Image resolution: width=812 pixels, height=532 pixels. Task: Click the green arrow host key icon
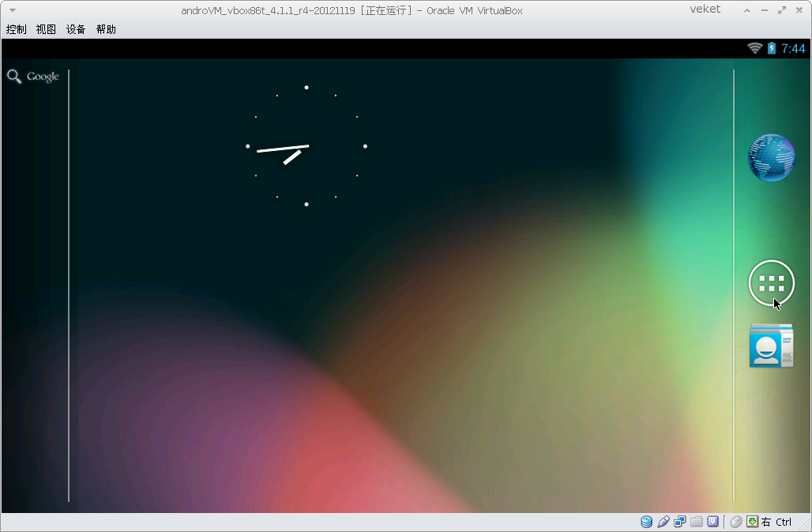click(x=753, y=522)
